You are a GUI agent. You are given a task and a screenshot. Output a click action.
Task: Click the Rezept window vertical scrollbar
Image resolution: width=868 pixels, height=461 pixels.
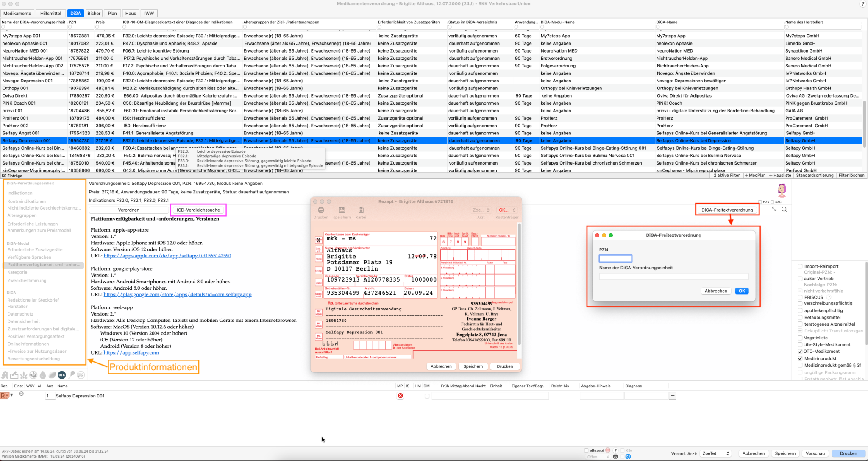519,284
